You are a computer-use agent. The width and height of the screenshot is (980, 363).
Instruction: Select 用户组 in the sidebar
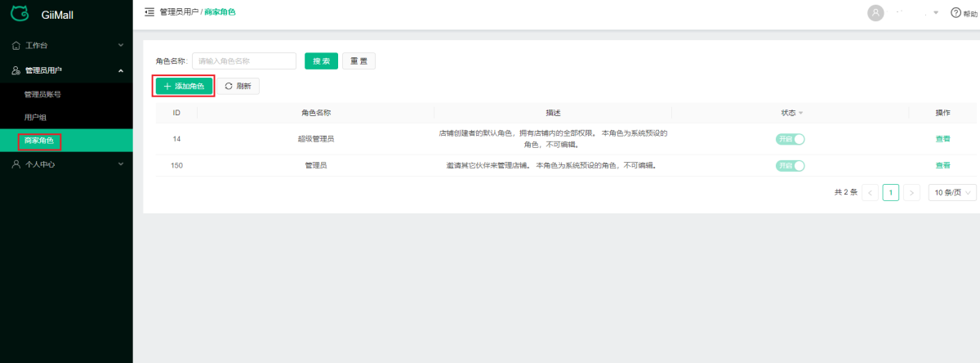click(x=35, y=118)
